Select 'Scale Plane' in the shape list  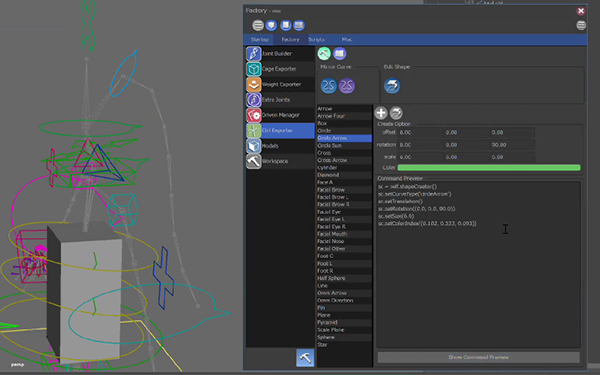344,330
